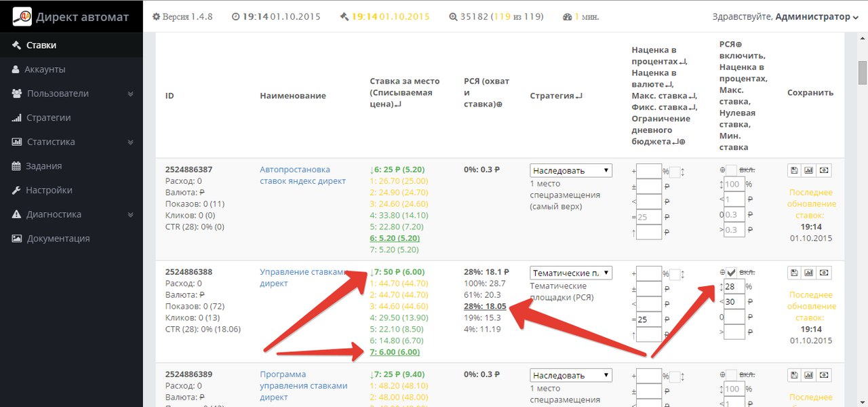Toggle the РСЯ checkbox for campaign 2524886389
The width and height of the screenshot is (868, 407).
tap(731, 374)
